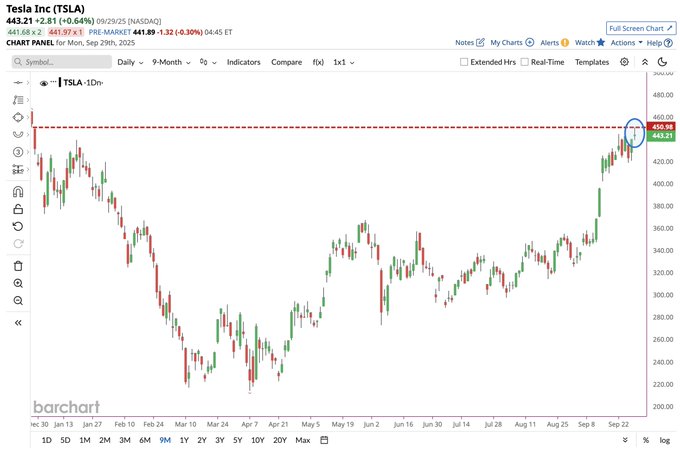The width and height of the screenshot is (680, 451).
Task: Toggle TSLA series visibility eye icon
Action: pyautogui.click(x=43, y=83)
